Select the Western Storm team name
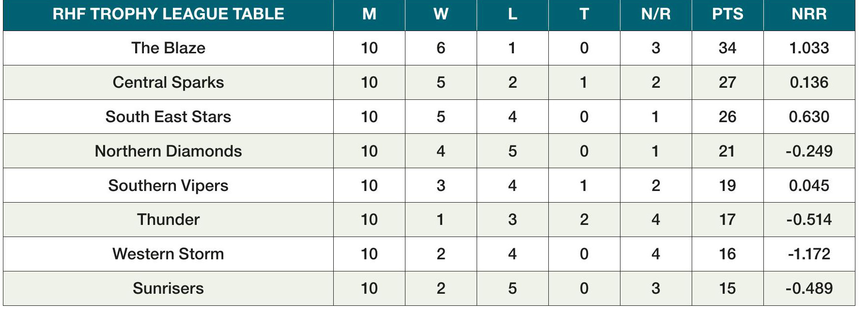The height and width of the screenshot is (317, 868). coord(168,254)
